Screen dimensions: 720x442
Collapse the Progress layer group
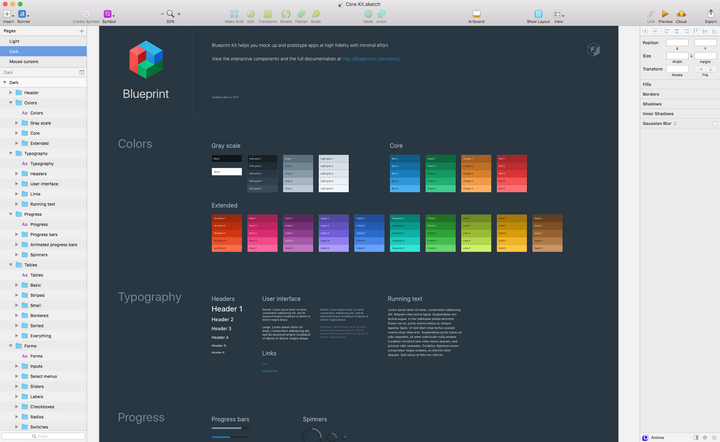(x=11, y=214)
